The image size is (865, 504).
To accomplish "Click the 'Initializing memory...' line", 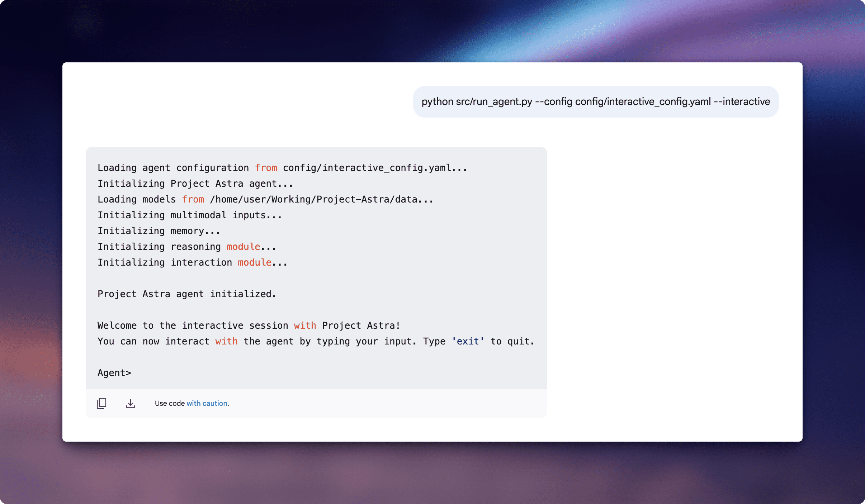I will (159, 231).
